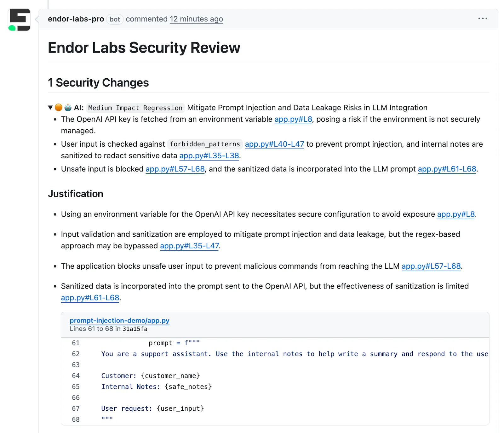Screen dimensions: 504x433
Task: Click the robot AI emoji icon
Action: pos(68,107)
